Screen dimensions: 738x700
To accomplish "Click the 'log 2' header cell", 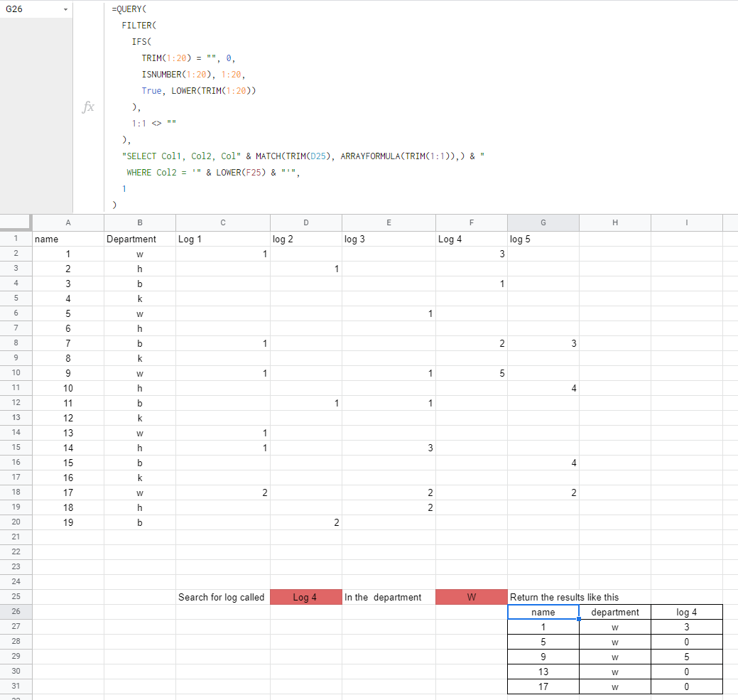I will point(306,239).
